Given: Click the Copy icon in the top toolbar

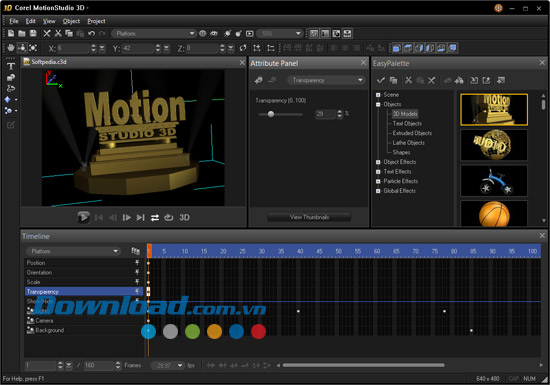Looking at the screenshot, I should 69,34.
